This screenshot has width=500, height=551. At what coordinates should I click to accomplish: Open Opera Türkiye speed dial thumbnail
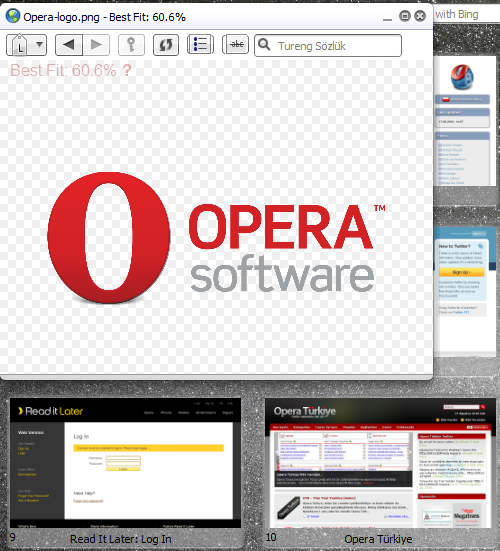(x=380, y=463)
